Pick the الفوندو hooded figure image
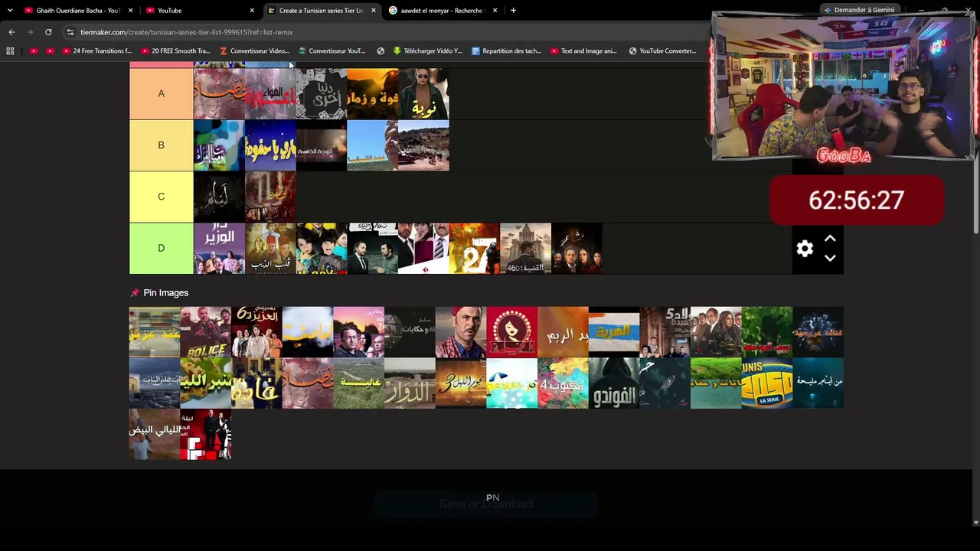The image size is (980, 551). [x=613, y=383]
